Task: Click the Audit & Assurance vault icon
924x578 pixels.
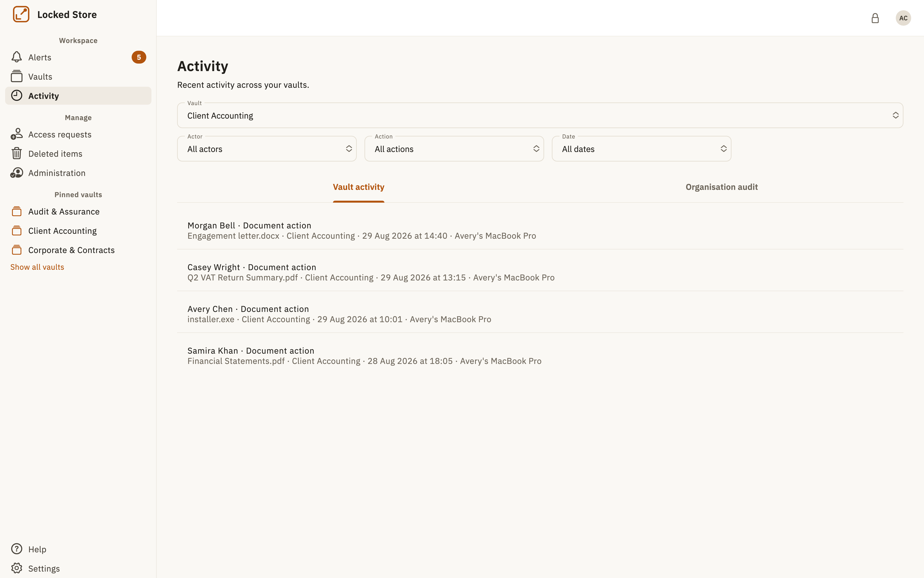Action: [16, 212]
